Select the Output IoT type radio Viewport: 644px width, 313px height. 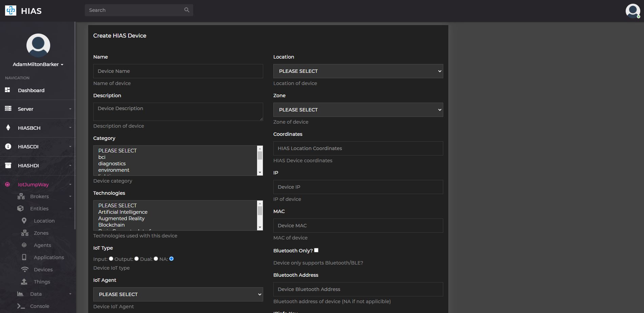pos(136,259)
